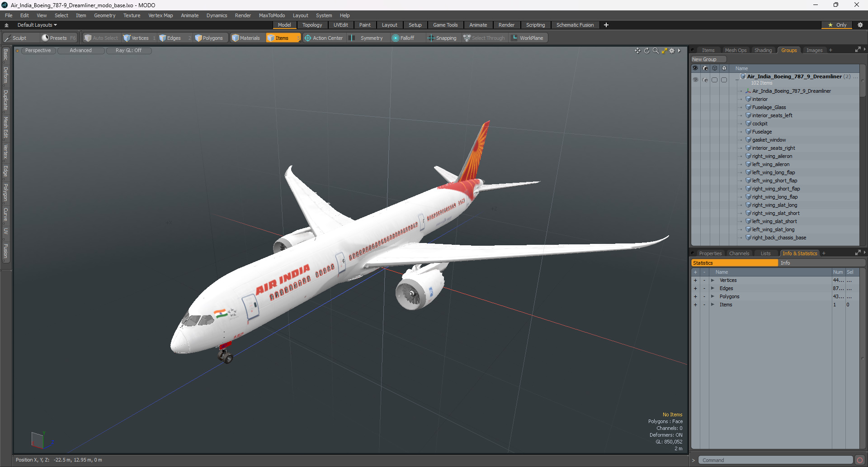868x467 pixels.
Task: Switch to the Schematic Fusion tab
Action: [x=575, y=25]
